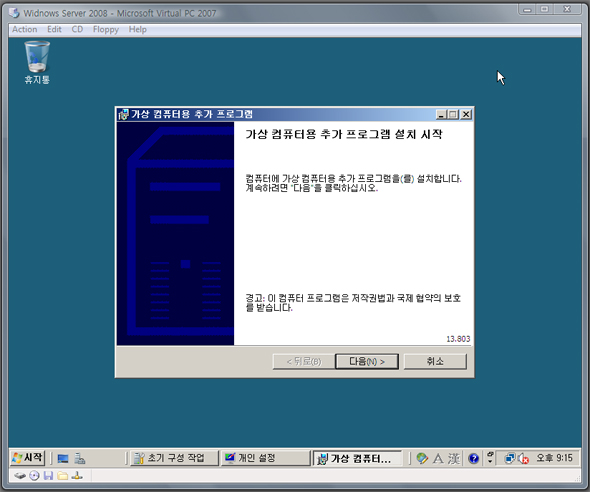This screenshot has width=590, height=492.
Task: Click the volume muted tray icon
Action: click(x=523, y=458)
